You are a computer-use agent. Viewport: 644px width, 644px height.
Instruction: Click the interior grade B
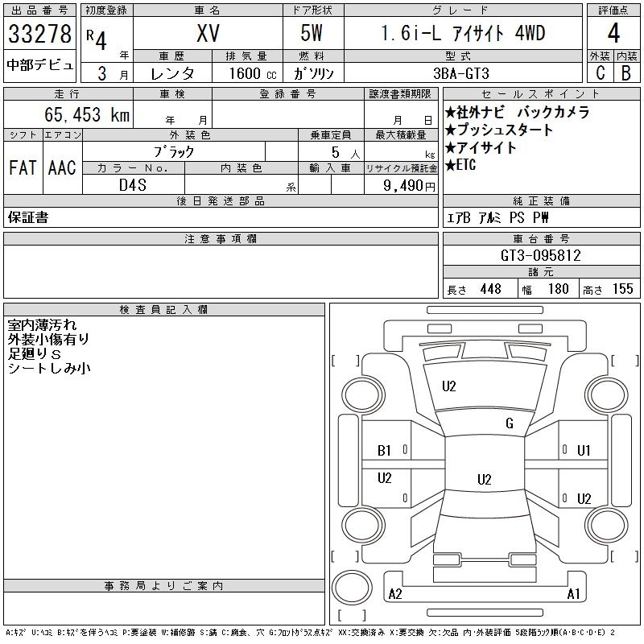[x=626, y=73]
